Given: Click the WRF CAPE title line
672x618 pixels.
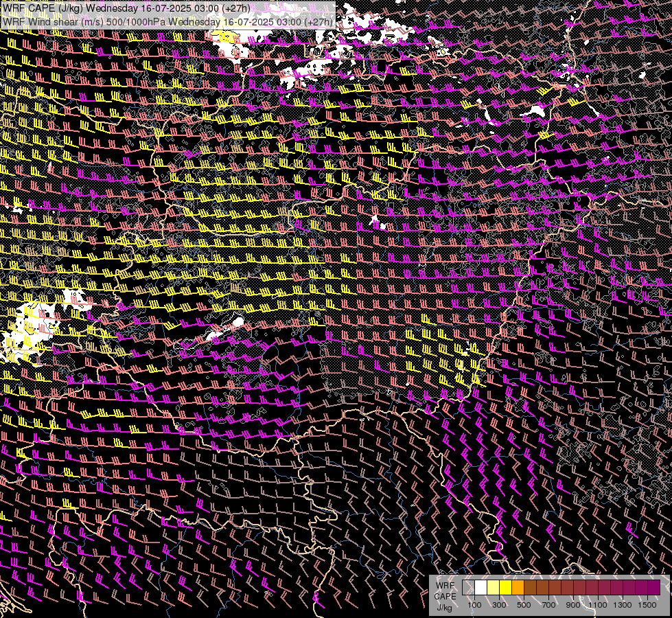Looking at the screenshot, I should (x=126, y=8).
